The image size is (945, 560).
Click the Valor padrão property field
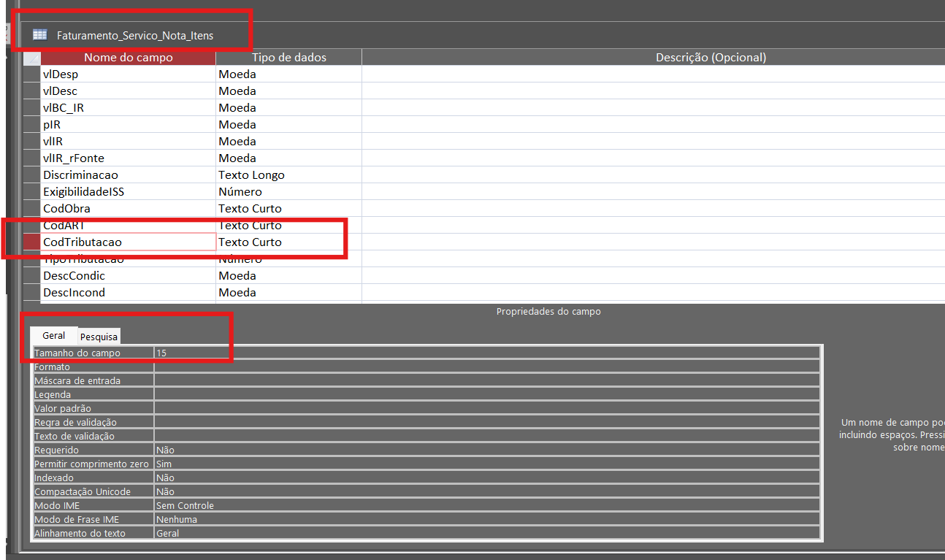point(486,408)
